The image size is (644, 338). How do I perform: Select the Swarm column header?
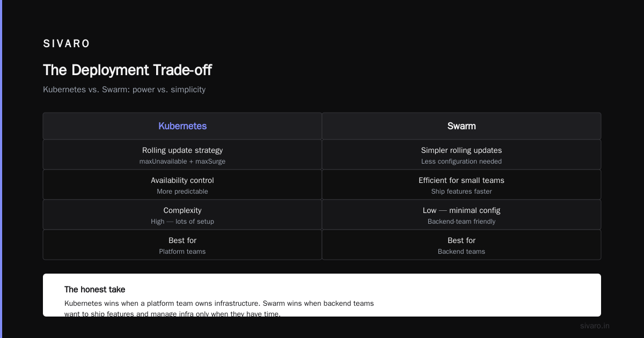462,126
